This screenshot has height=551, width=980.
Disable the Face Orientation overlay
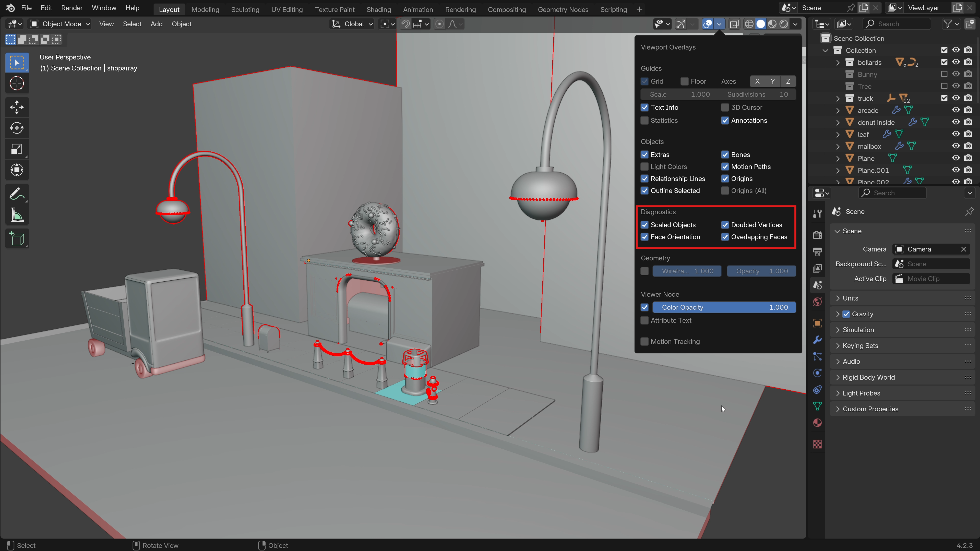[644, 237]
